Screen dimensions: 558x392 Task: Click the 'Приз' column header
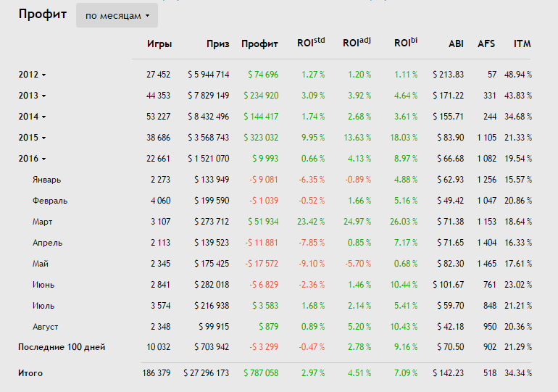(x=217, y=44)
